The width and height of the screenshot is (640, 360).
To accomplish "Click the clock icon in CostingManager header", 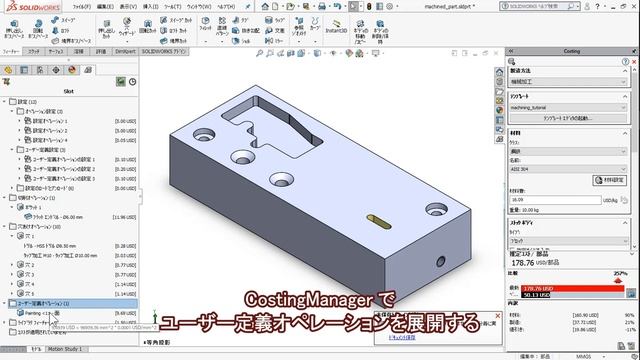I will tap(133, 82).
